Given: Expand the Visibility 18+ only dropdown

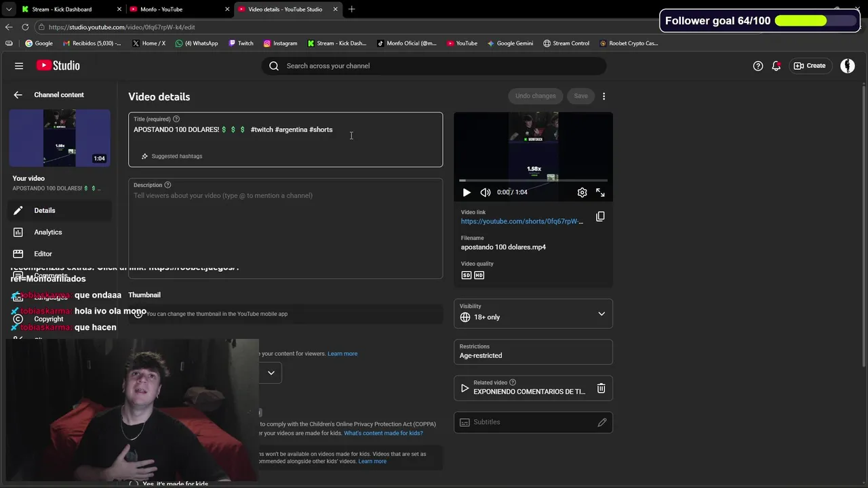Looking at the screenshot, I should [533, 314].
